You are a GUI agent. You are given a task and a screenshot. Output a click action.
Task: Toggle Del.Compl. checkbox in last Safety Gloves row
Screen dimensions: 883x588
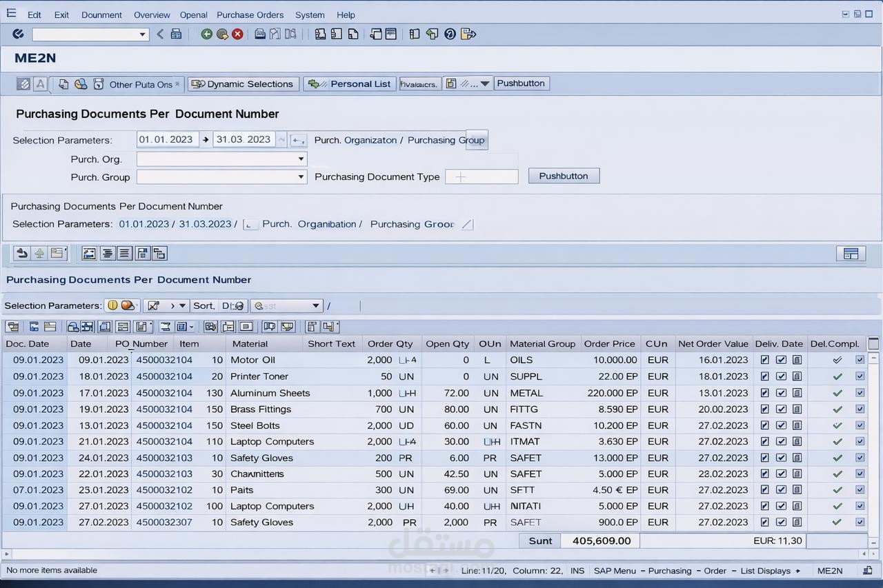[x=860, y=522]
